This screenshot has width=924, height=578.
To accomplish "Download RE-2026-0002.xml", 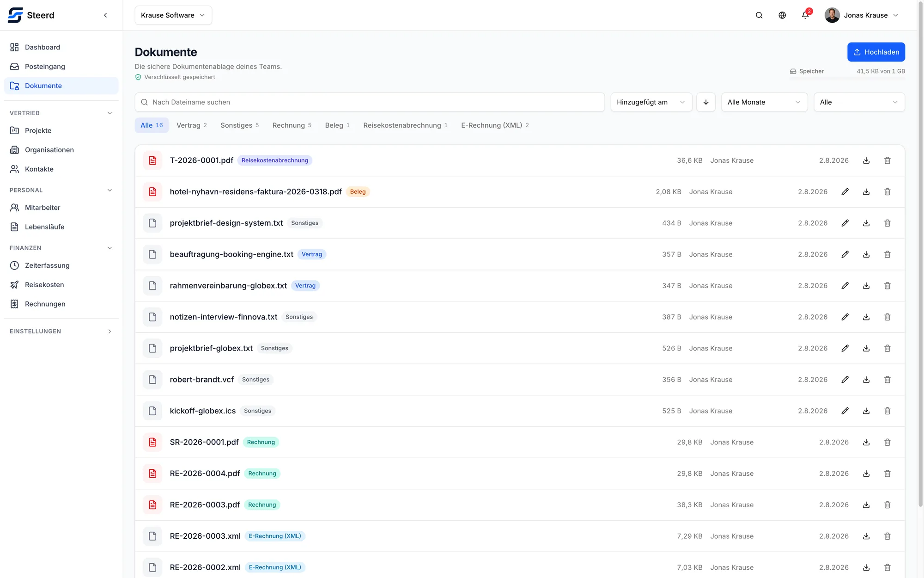I will click(x=866, y=567).
